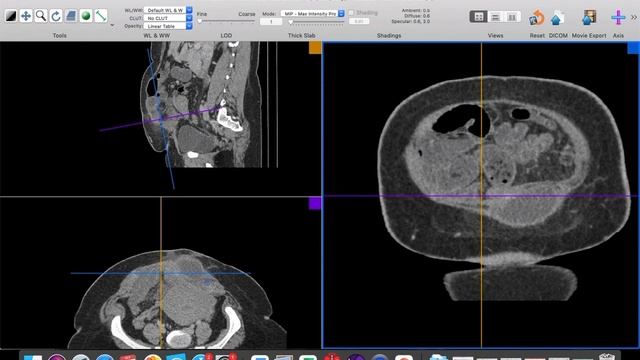Switch to the vertical columns view layout
The width and height of the screenshot is (640, 360).
(x=512, y=17)
